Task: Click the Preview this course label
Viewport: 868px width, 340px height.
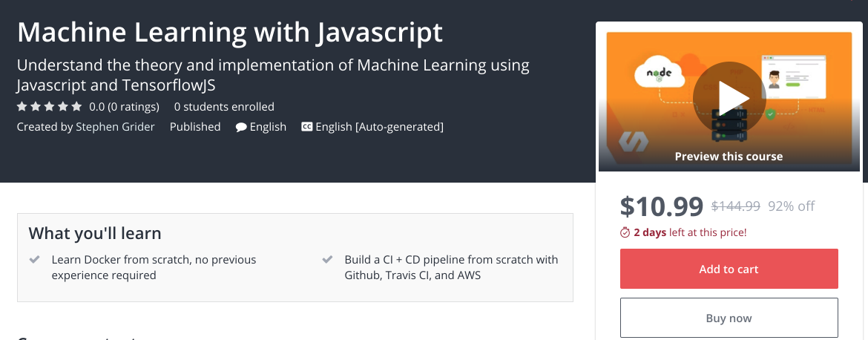Action: (729, 157)
